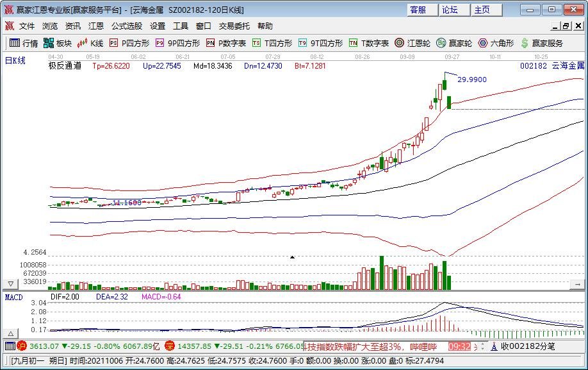Screen dimensions: 588x370
Task: Restore the inner chart window
Action: coord(566,26)
